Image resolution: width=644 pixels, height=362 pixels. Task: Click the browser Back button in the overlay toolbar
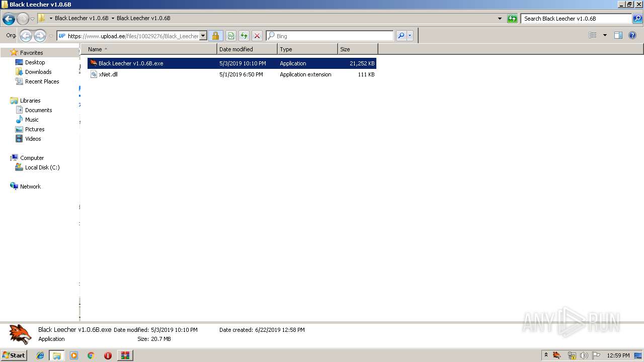[26, 36]
